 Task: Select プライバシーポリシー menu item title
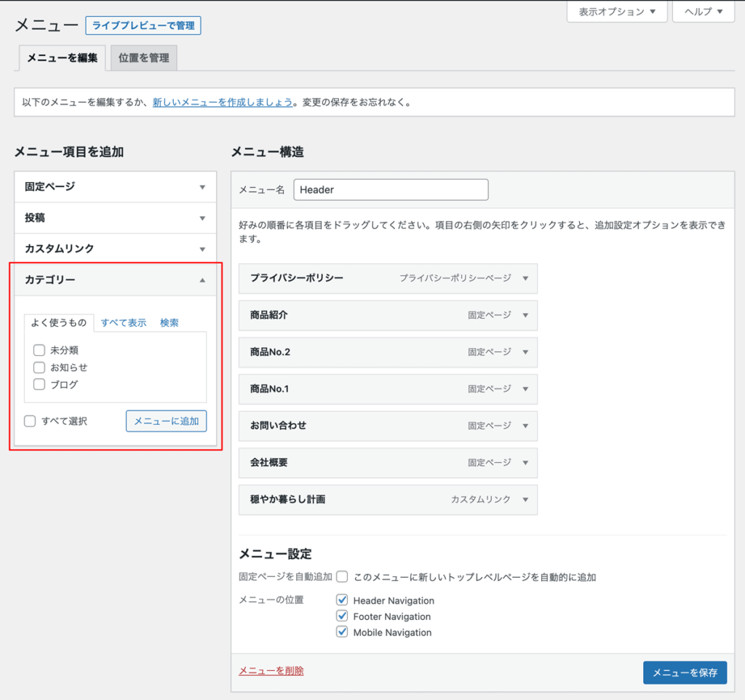tap(297, 278)
